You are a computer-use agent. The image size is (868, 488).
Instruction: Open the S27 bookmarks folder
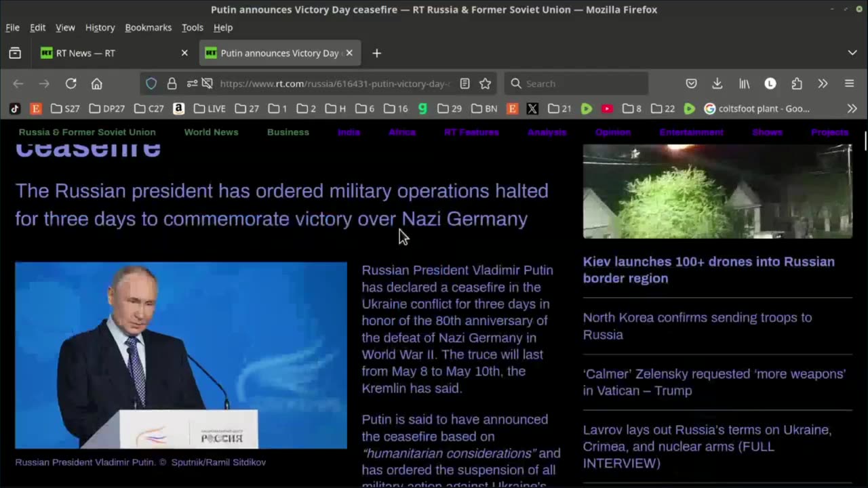(x=65, y=108)
